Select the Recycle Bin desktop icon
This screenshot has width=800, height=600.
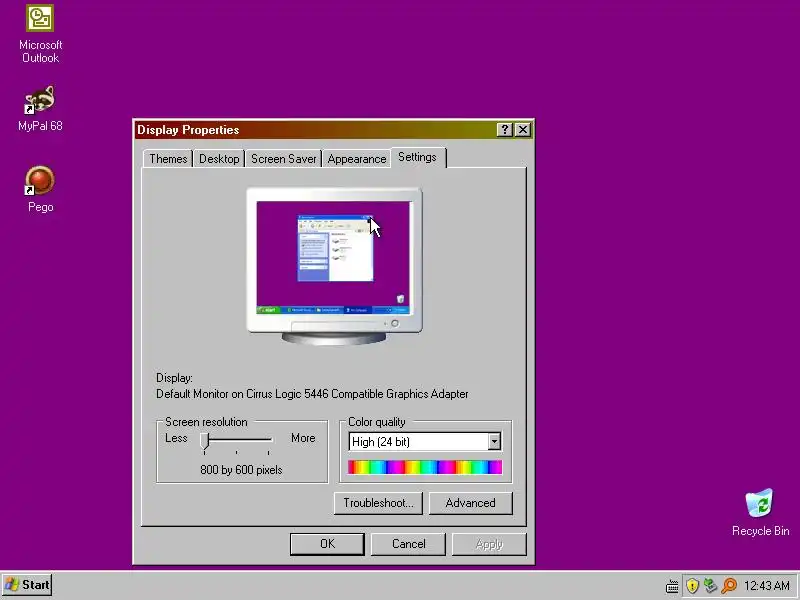click(x=760, y=504)
